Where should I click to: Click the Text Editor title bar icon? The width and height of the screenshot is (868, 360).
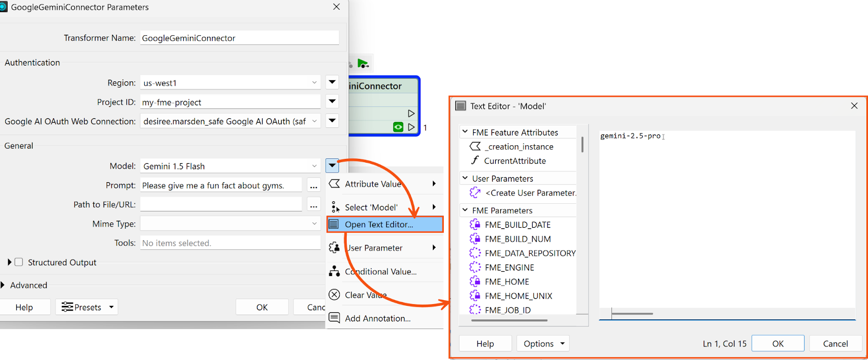click(461, 106)
